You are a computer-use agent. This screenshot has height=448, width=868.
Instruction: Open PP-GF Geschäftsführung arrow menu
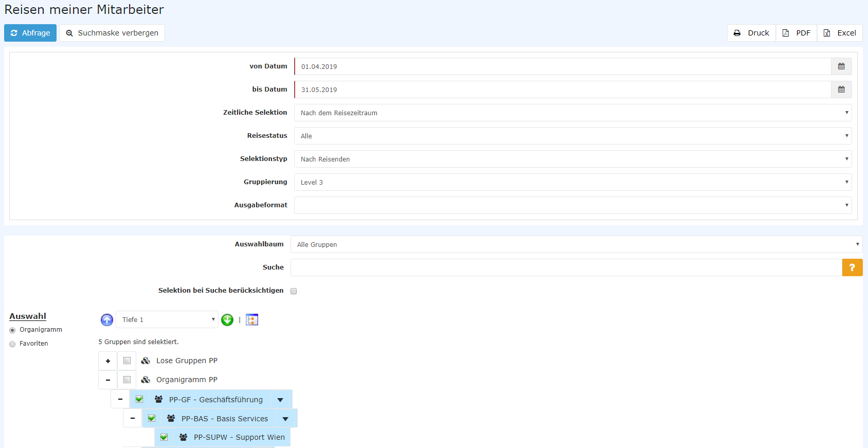point(280,400)
